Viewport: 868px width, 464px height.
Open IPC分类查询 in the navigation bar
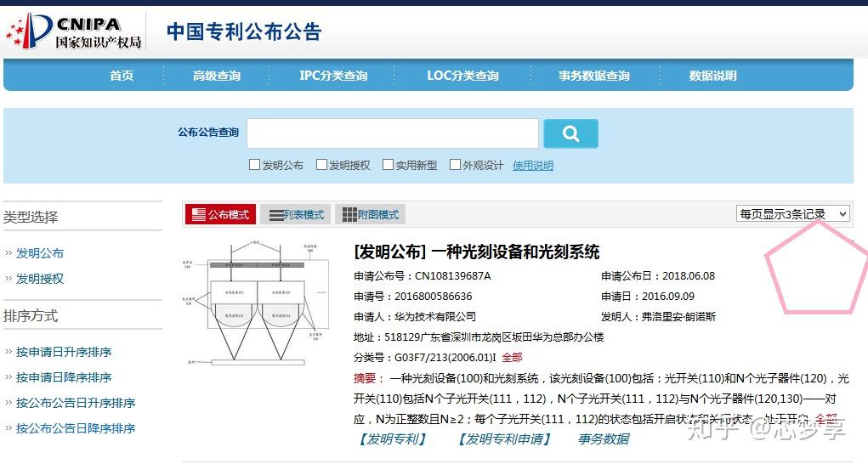click(x=333, y=76)
